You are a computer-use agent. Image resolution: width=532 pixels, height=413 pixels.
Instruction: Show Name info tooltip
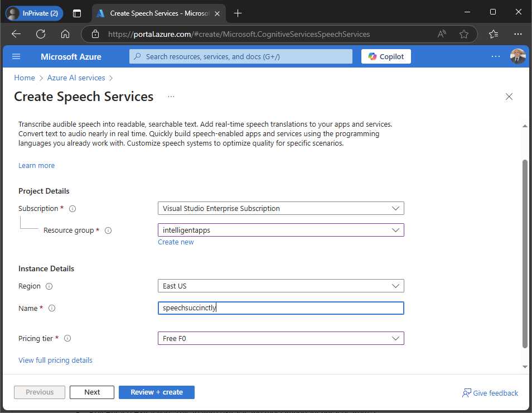click(51, 308)
